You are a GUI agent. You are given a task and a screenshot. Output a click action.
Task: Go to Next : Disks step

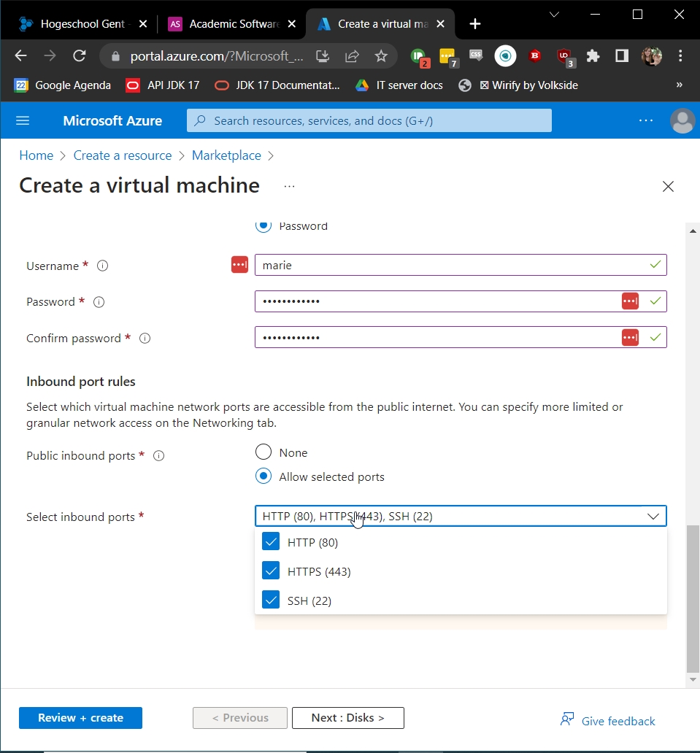pos(347,718)
